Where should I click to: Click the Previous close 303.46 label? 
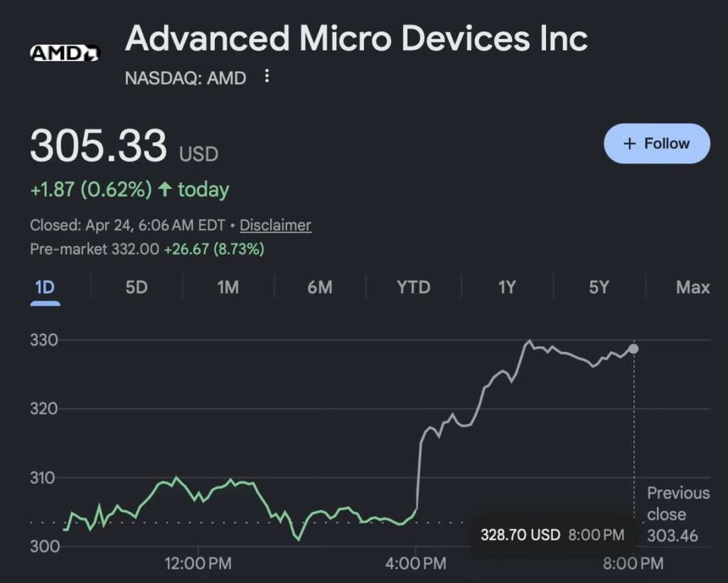tap(678, 514)
